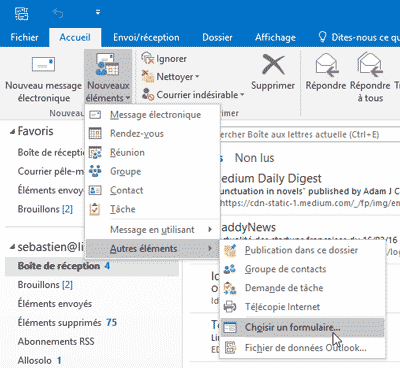This screenshot has width=400, height=368.
Task: Select Rendez-vous from the menu
Action: point(153,134)
